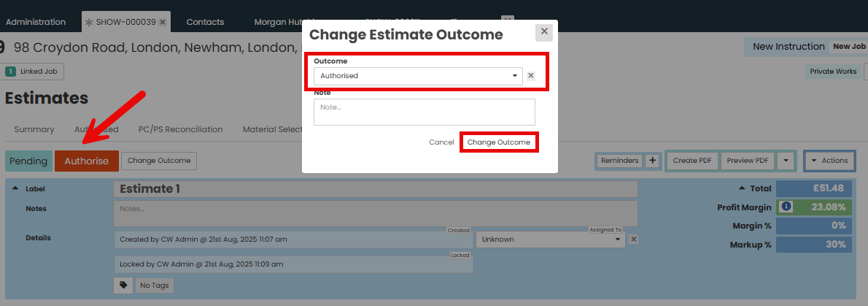This screenshot has width=868, height=306.
Task: Click the estimate Notes field
Action: (x=376, y=213)
